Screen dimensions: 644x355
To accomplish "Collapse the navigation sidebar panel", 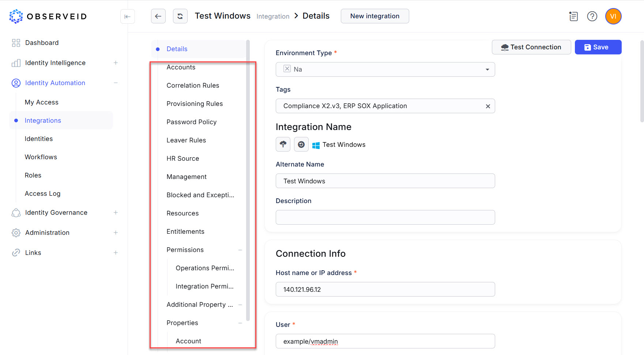I will [x=127, y=16].
